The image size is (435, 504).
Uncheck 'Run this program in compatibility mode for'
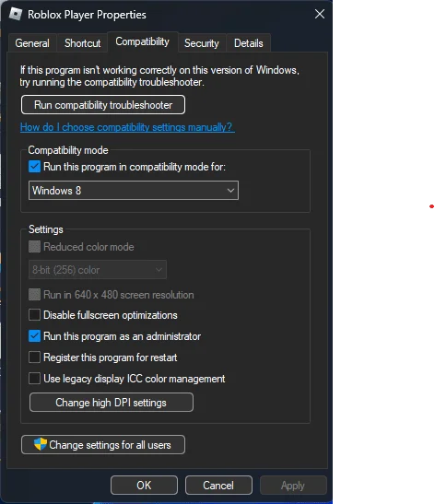tap(34, 167)
